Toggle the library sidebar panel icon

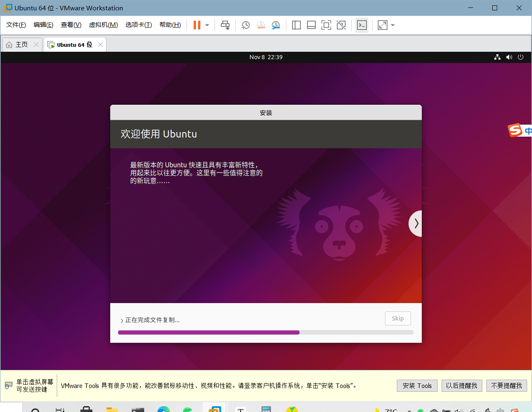[296, 25]
